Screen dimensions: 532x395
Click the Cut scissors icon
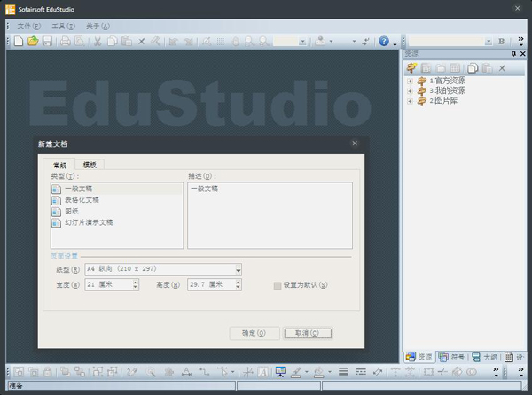98,42
